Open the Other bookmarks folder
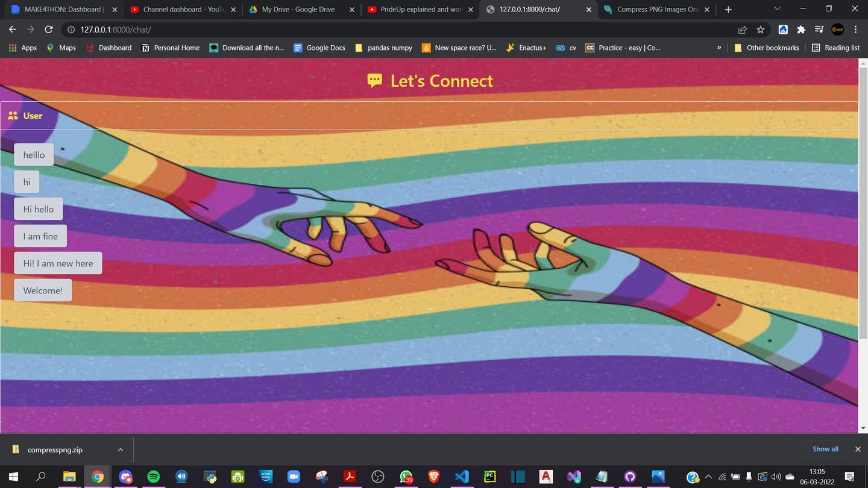The height and width of the screenshot is (488, 868). click(x=767, y=48)
